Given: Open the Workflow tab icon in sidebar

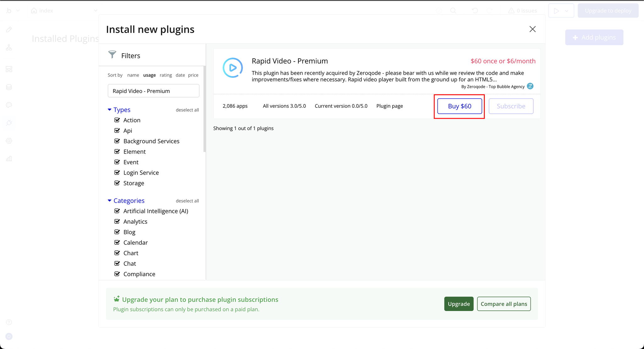Looking at the screenshot, I should [9, 48].
